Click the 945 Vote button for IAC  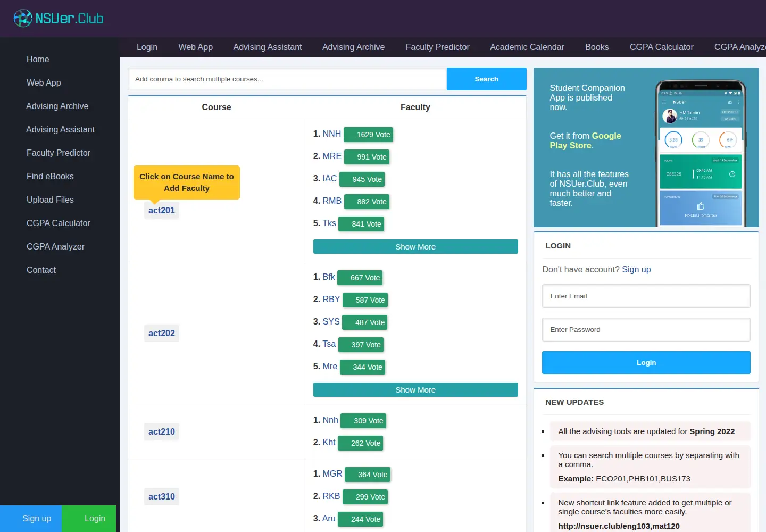(362, 179)
